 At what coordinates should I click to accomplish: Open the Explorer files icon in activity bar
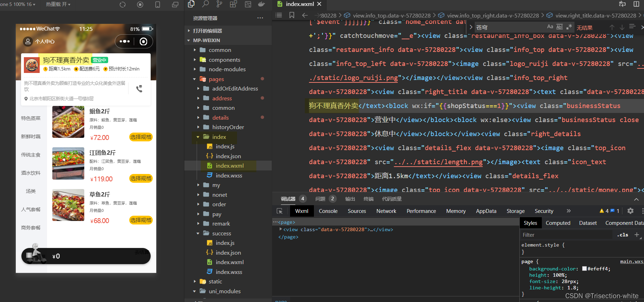point(191,4)
